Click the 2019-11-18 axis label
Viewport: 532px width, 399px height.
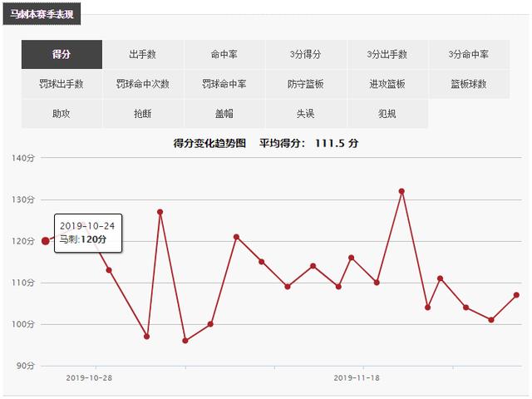[x=357, y=378]
